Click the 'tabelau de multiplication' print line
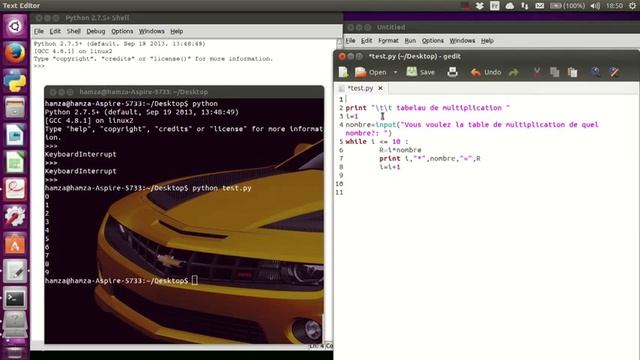 [x=427, y=108]
